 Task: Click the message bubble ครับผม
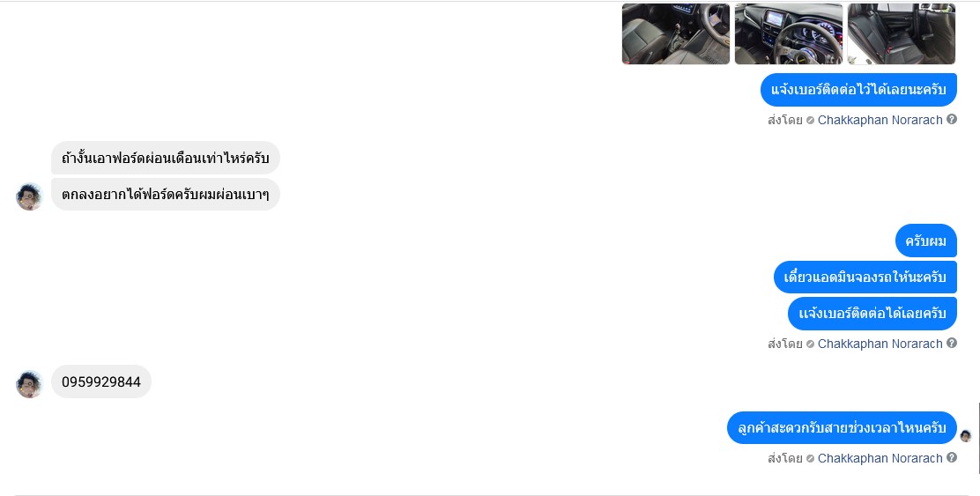(x=926, y=241)
